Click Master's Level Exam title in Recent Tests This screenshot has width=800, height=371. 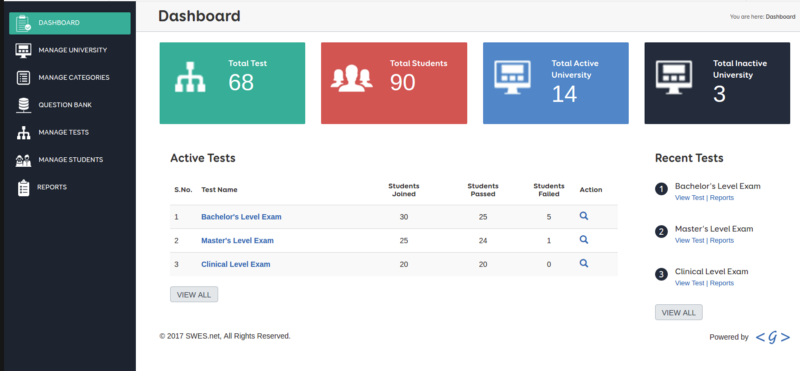(x=714, y=229)
